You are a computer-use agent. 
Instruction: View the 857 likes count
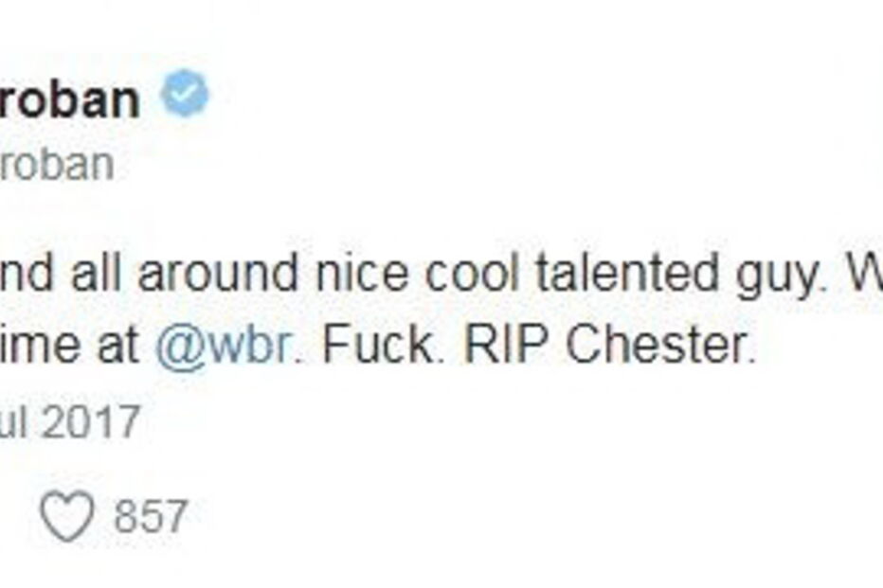[x=150, y=516]
